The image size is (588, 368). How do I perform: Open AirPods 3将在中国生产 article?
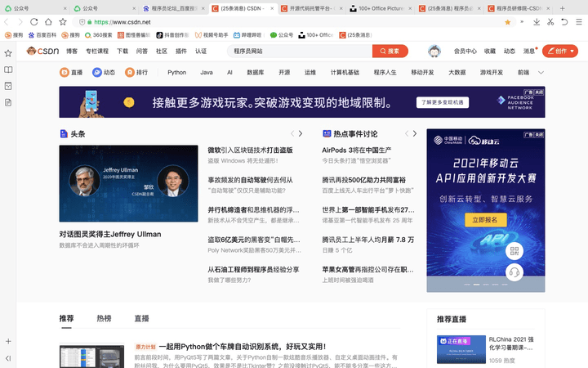pos(357,150)
